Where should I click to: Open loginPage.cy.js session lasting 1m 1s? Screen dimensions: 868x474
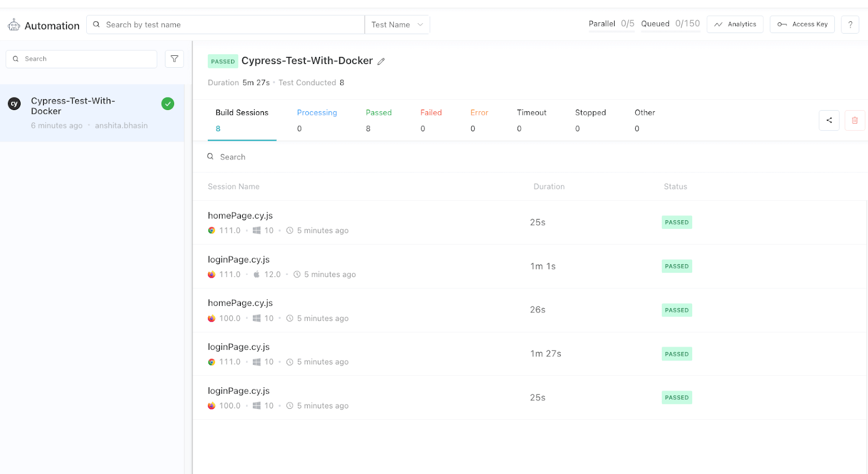[529, 266]
